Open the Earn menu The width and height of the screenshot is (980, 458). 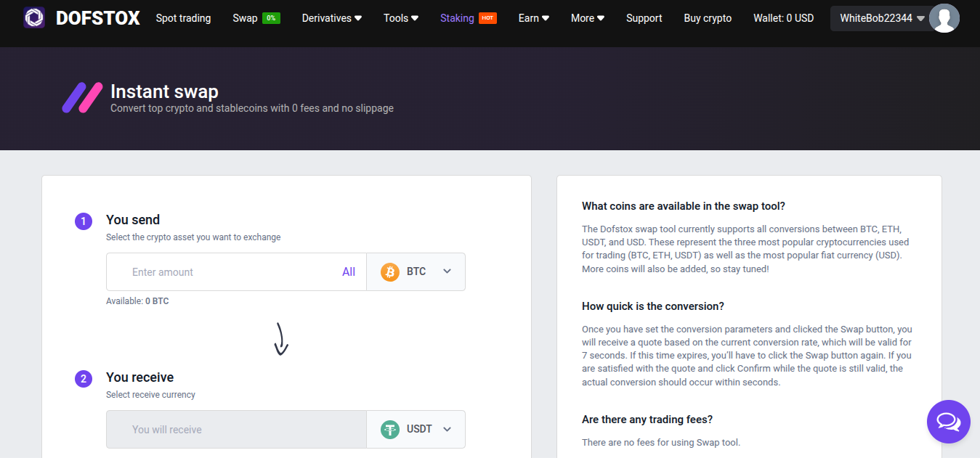tap(533, 18)
